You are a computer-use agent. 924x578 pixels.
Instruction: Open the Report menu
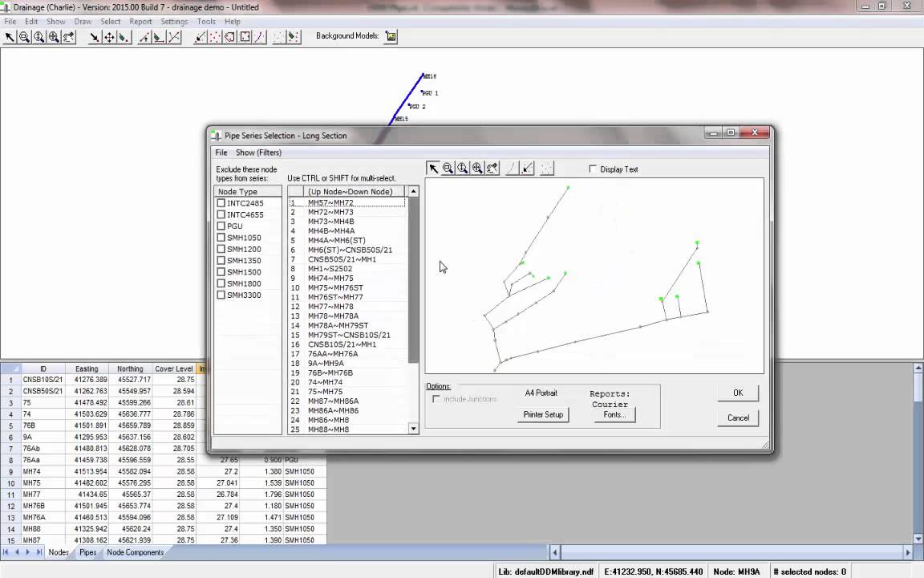[140, 21]
